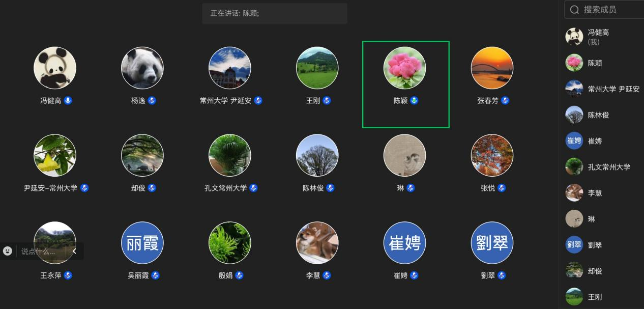Click the microphone icon beside 吴丽霞
The image size is (644, 309).
point(155,275)
